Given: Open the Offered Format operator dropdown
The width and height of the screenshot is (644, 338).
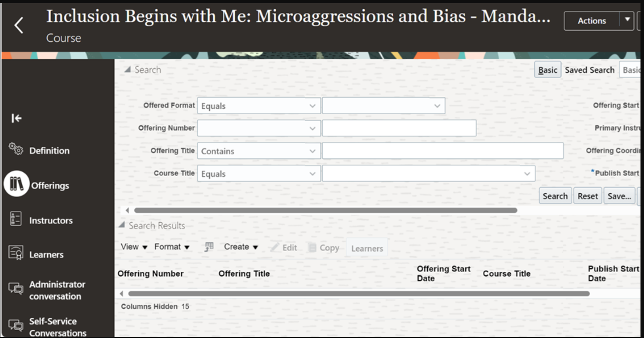Looking at the screenshot, I should click(x=259, y=106).
